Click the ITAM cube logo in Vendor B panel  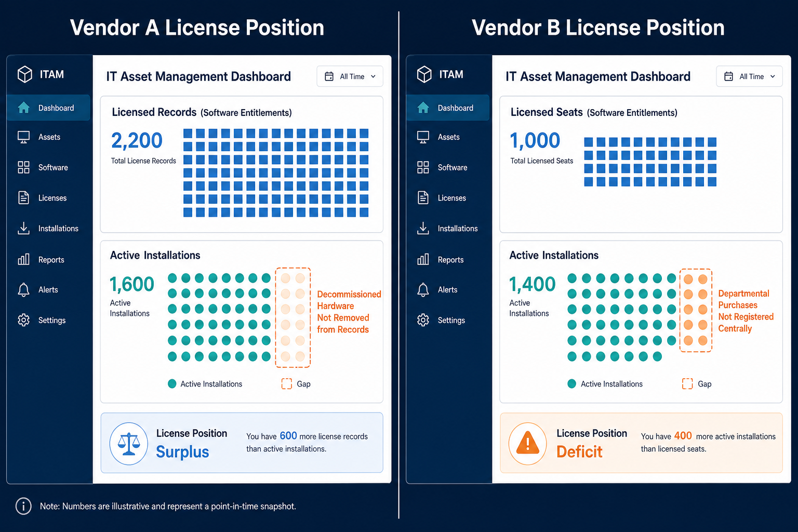tap(424, 74)
